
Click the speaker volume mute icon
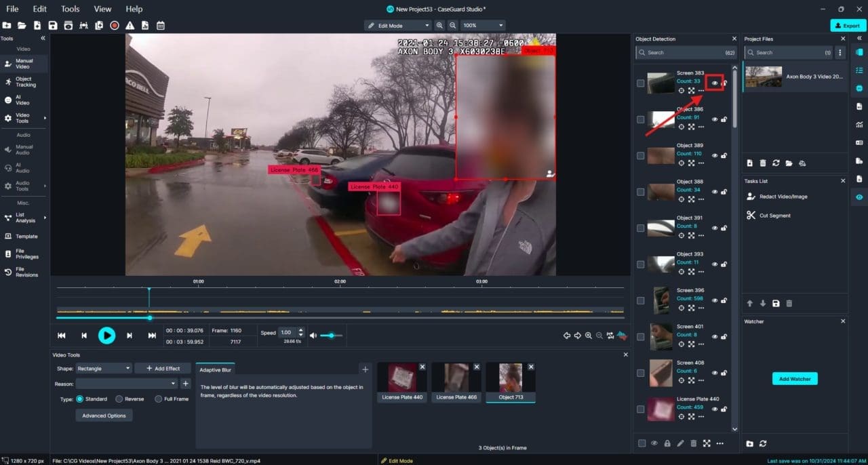(x=313, y=336)
